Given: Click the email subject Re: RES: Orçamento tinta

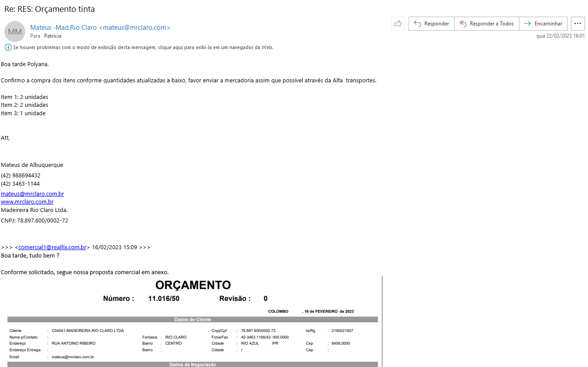Looking at the screenshot, I should pos(49,9).
